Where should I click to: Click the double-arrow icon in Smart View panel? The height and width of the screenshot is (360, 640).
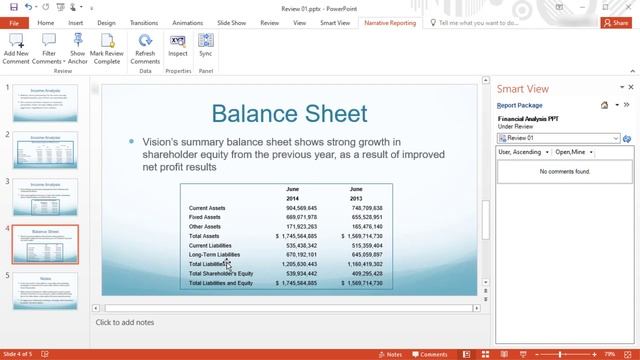pos(627,105)
